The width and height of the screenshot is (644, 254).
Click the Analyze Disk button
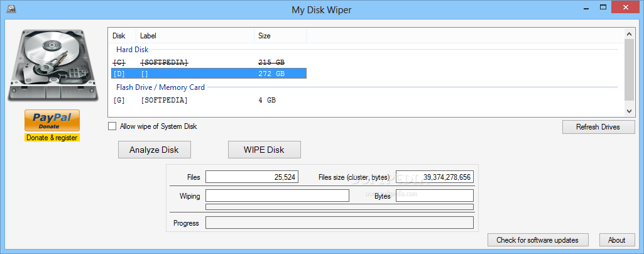coord(155,150)
